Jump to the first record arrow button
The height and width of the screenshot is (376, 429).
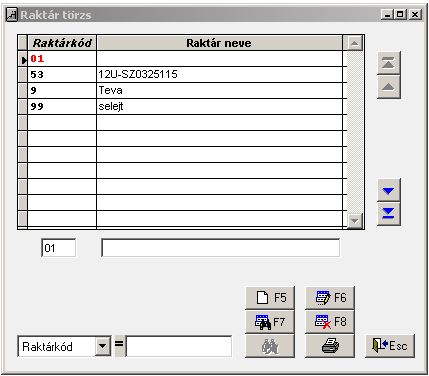tap(389, 63)
